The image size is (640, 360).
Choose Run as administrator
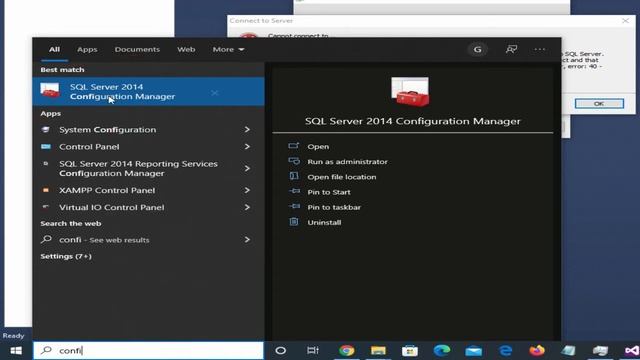click(347, 162)
